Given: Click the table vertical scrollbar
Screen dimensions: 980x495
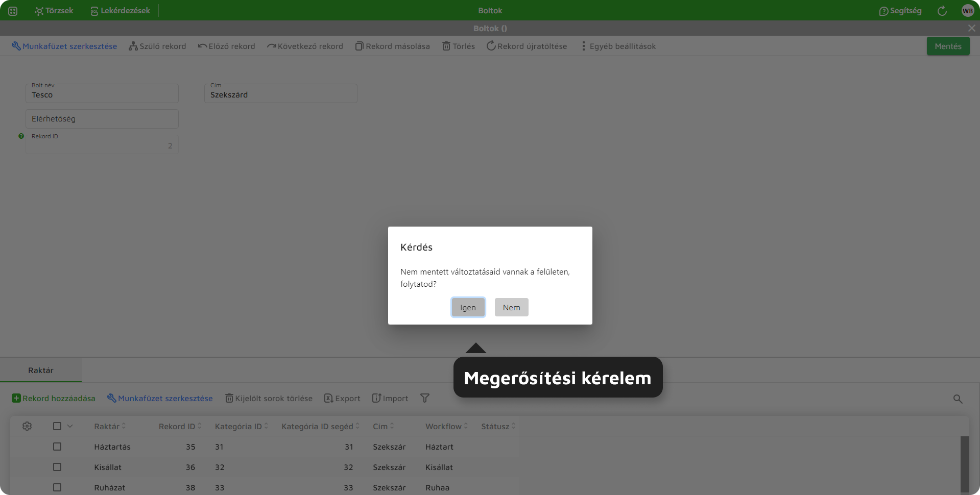Looking at the screenshot, I should click(965, 464).
